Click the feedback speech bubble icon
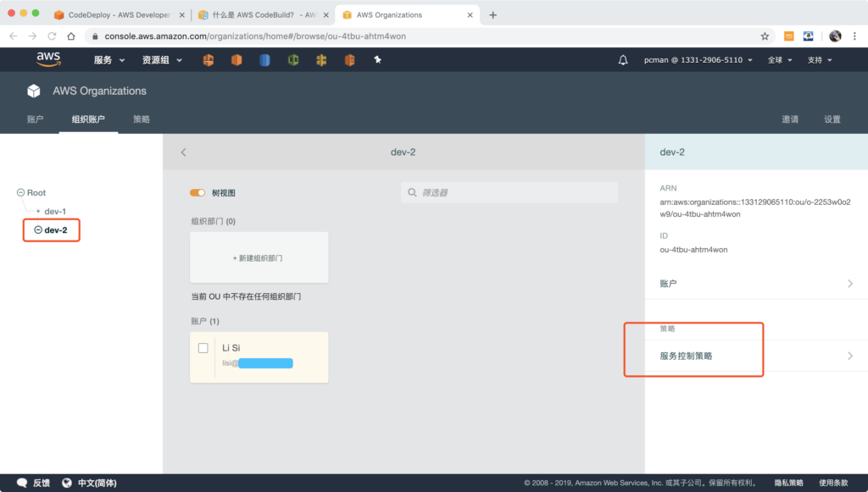Screen dimensions: 868x492 [x=21, y=483]
